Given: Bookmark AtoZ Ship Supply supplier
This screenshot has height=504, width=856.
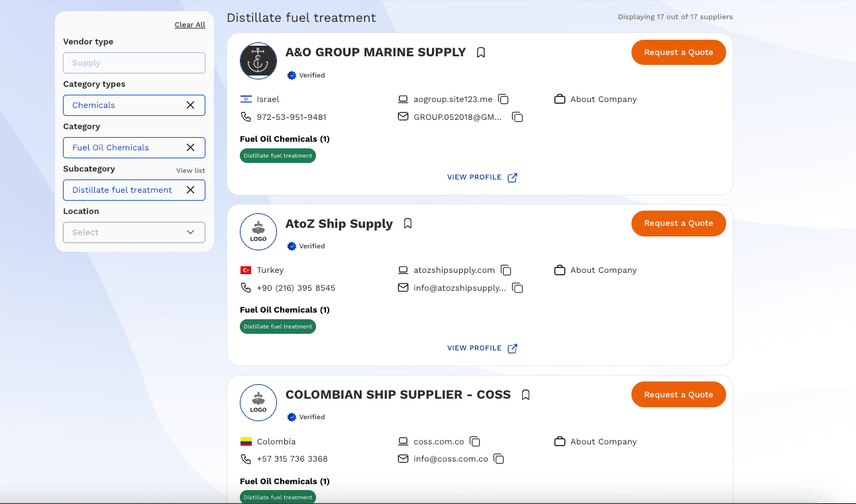Looking at the screenshot, I should (x=408, y=223).
